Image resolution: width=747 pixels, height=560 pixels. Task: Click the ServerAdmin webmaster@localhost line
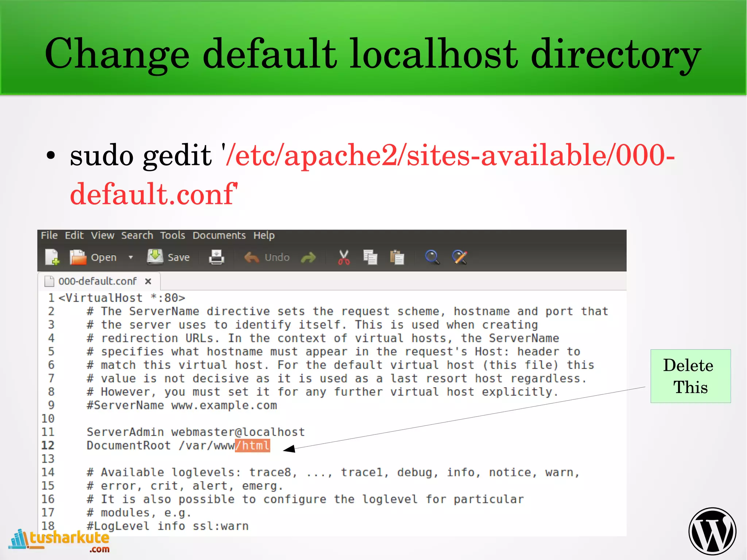196,432
